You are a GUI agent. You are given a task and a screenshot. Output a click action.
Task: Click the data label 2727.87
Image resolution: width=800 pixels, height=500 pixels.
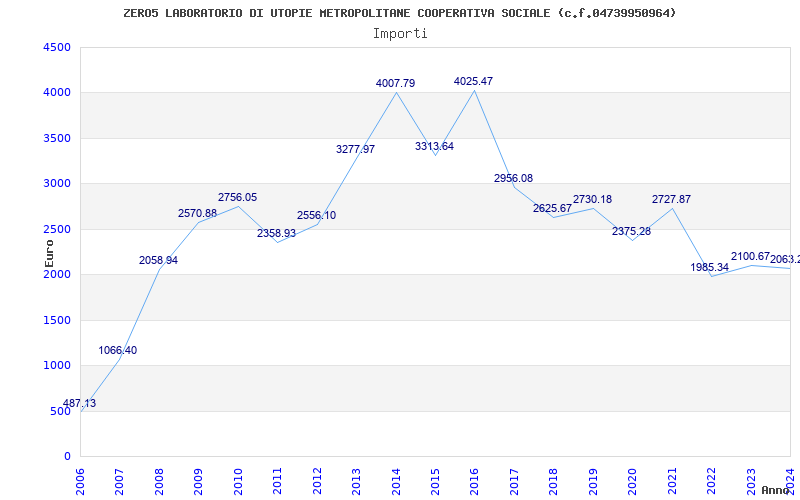pos(671,199)
